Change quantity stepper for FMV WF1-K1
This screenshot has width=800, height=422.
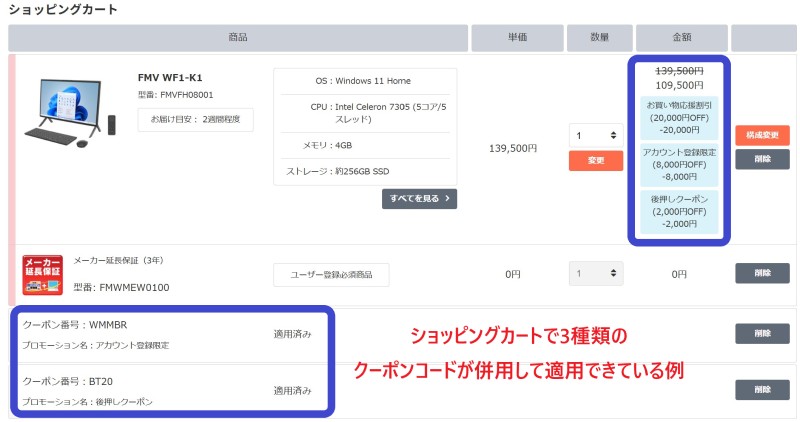(595, 136)
